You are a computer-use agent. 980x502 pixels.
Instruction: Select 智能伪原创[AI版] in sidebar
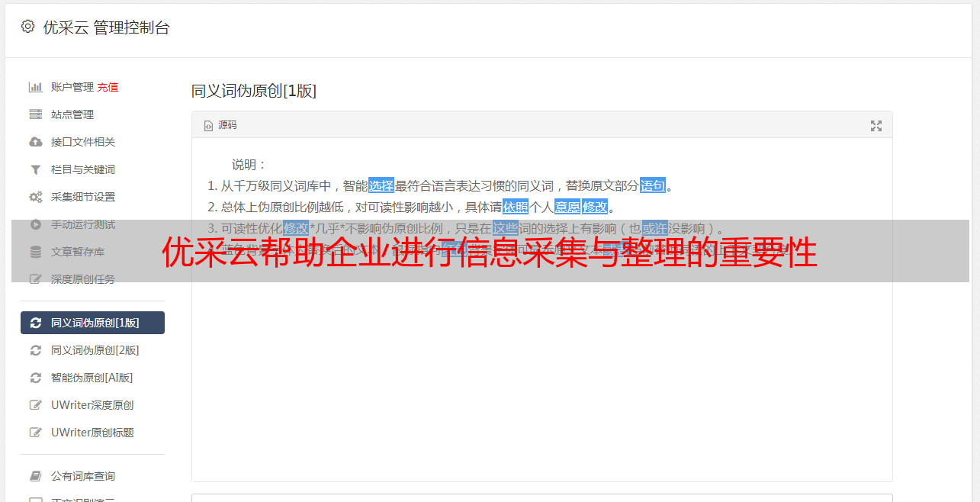point(92,378)
